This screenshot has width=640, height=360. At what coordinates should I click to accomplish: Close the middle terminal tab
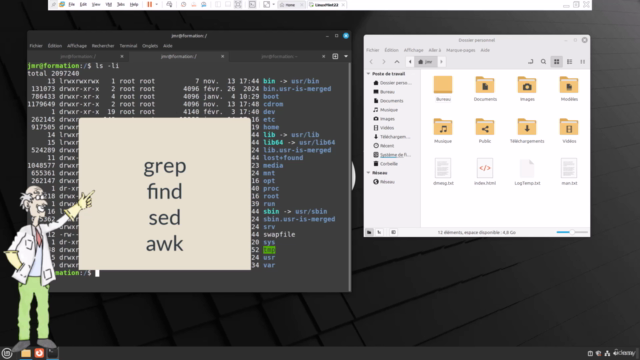point(222,56)
